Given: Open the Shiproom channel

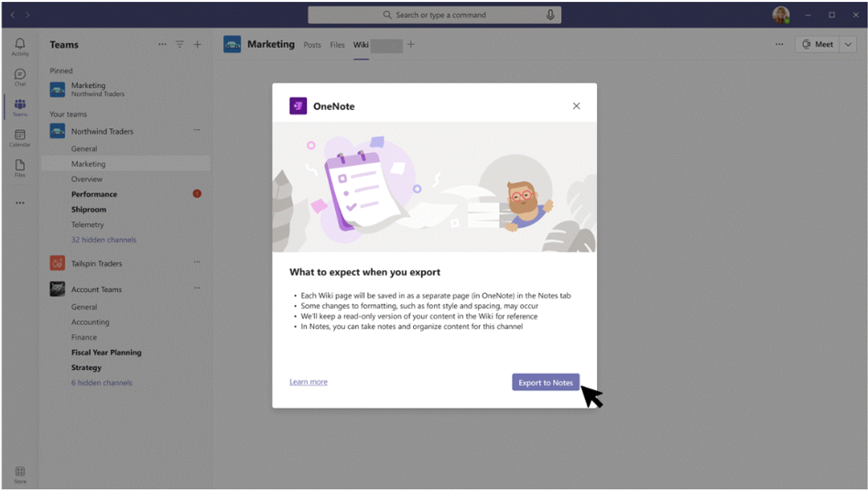Looking at the screenshot, I should [x=89, y=210].
